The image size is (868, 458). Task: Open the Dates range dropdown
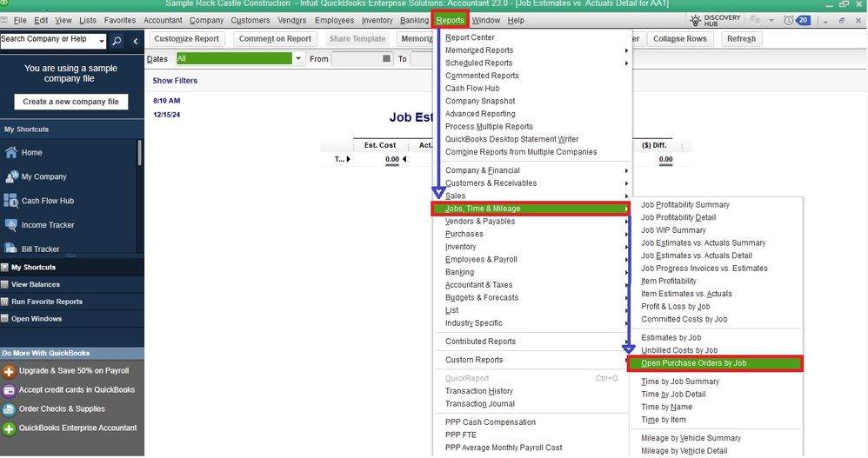[298, 58]
